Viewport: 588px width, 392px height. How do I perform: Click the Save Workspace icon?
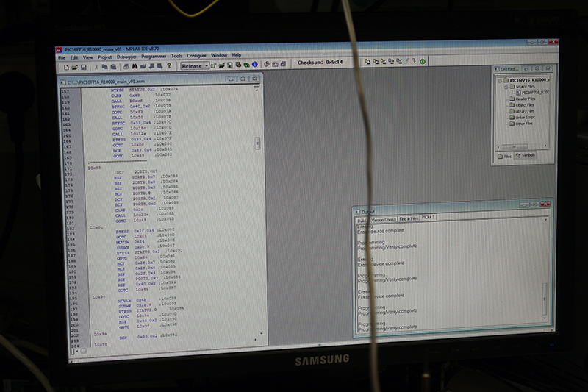pos(230,65)
